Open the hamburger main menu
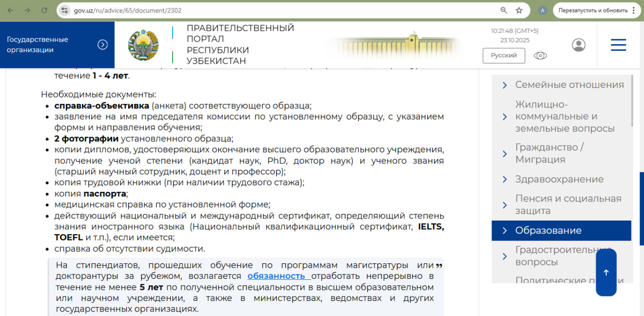The width and height of the screenshot is (644, 316). point(618,45)
